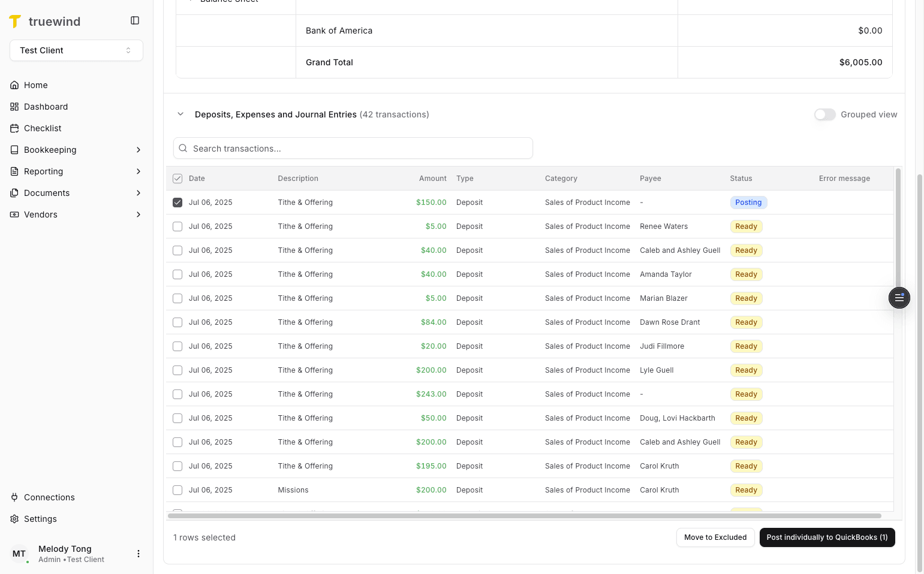Click the $243.00 deposit amount
The width and height of the screenshot is (924, 574).
pyautogui.click(x=431, y=394)
